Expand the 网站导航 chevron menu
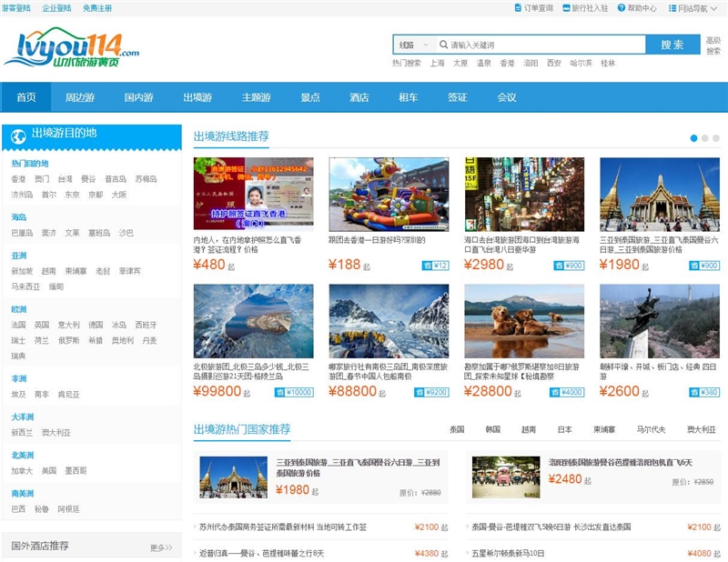The width and height of the screenshot is (728, 562). (x=713, y=7)
